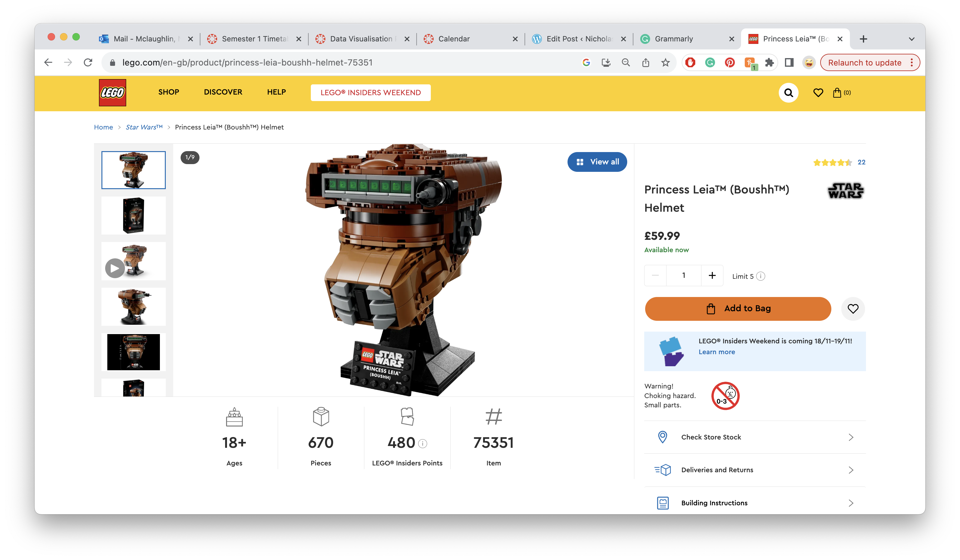Open search with magnifying glass icon
960x560 pixels.
point(788,92)
